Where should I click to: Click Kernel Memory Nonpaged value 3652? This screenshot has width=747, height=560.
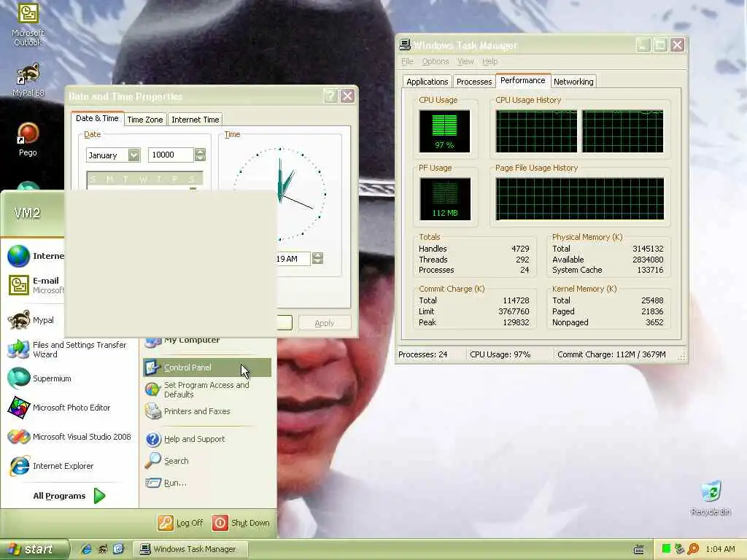(654, 322)
